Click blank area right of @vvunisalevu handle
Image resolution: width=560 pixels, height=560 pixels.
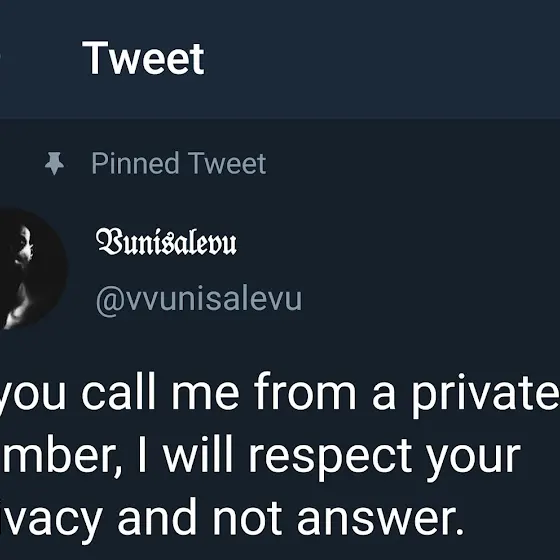[429, 299]
